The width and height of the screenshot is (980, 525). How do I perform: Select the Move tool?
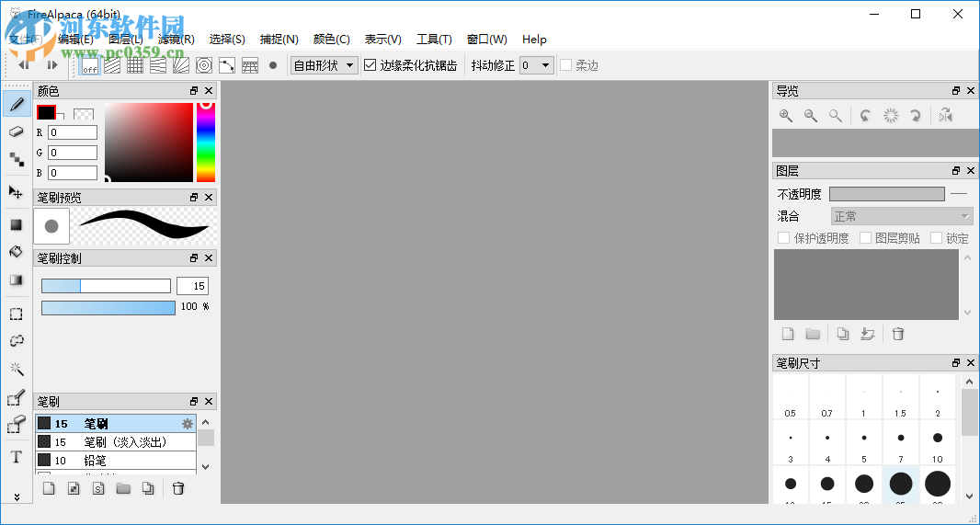click(17, 192)
